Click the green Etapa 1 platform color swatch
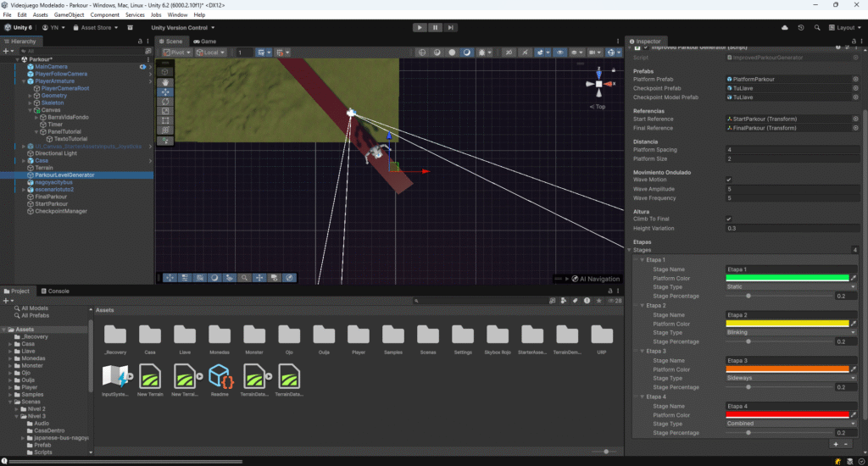This screenshot has width=868, height=466. [787, 278]
